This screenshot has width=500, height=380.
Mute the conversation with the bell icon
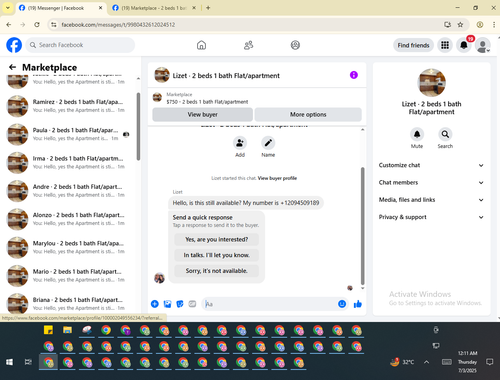point(417,134)
